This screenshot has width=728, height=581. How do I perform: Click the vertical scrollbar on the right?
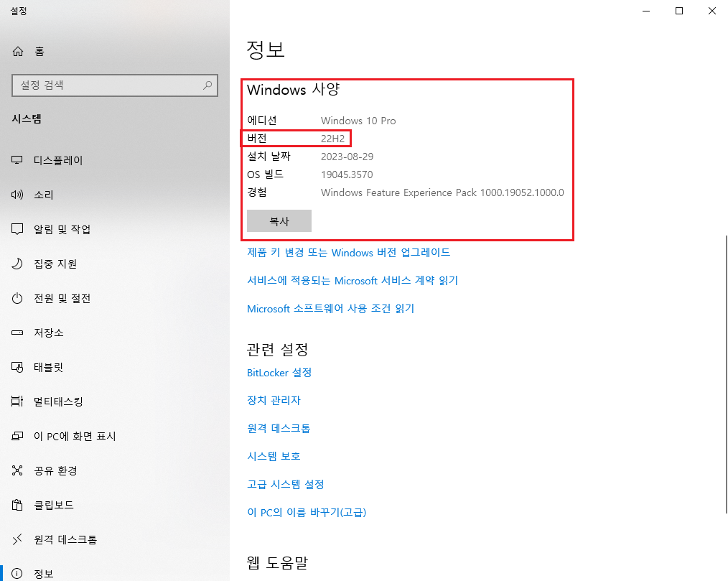coord(726,374)
